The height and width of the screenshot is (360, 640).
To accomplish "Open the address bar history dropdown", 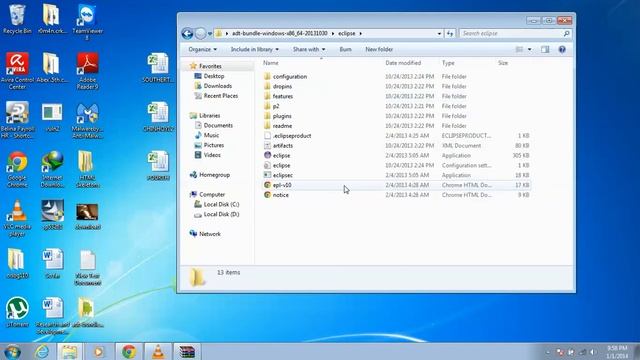I will click(x=439, y=33).
